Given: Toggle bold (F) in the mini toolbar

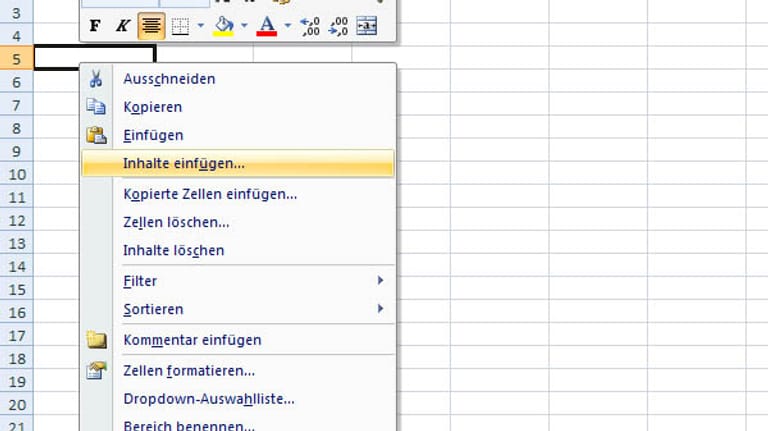Looking at the screenshot, I should pos(95,26).
